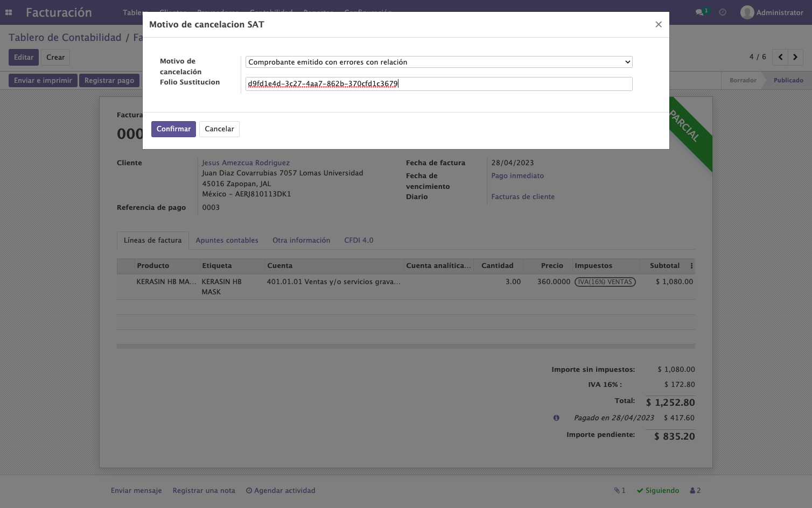
Task: Open the CFDI 4.0 tab
Action: [359, 241]
